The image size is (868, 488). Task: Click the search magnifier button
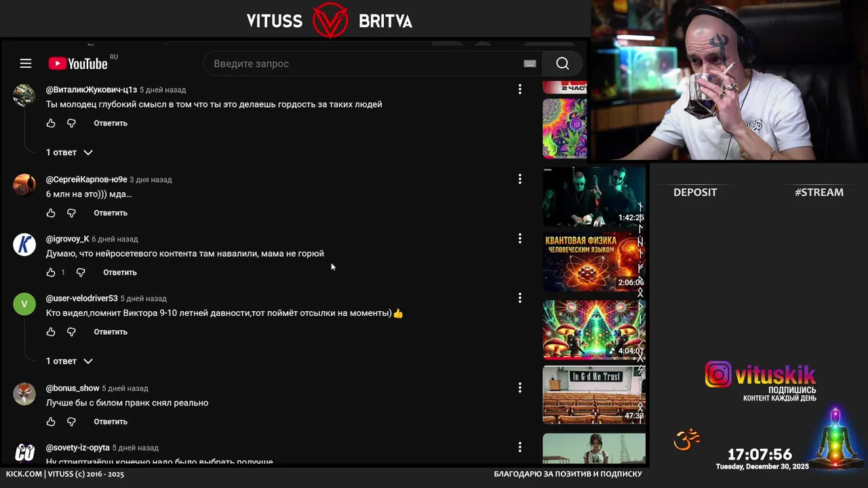(x=562, y=64)
